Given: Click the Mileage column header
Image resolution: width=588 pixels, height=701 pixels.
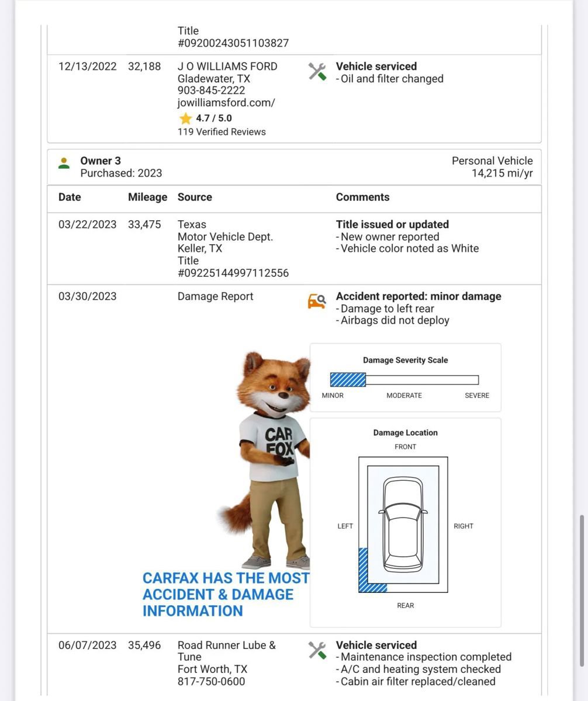Looking at the screenshot, I should [x=147, y=197].
